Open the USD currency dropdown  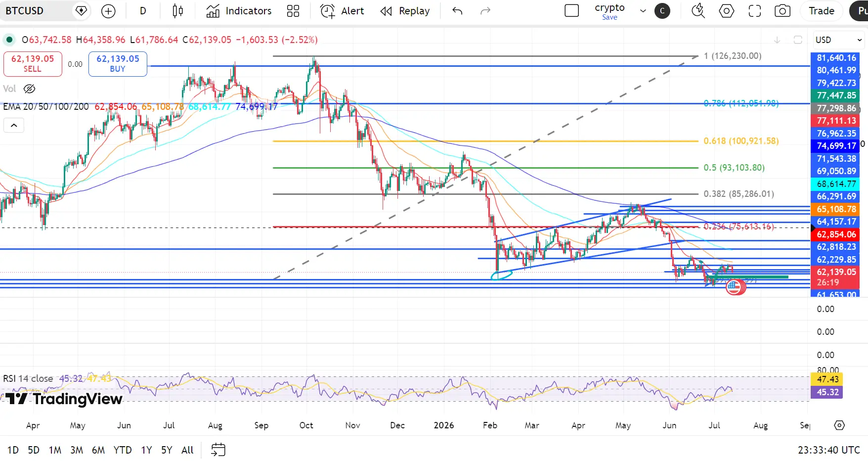click(x=838, y=40)
